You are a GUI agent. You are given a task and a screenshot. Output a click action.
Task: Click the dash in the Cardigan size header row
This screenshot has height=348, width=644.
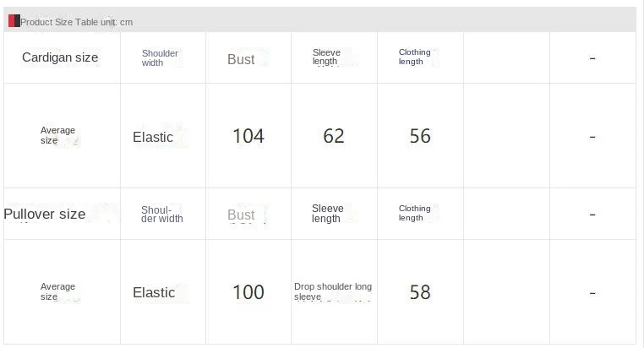coord(592,58)
